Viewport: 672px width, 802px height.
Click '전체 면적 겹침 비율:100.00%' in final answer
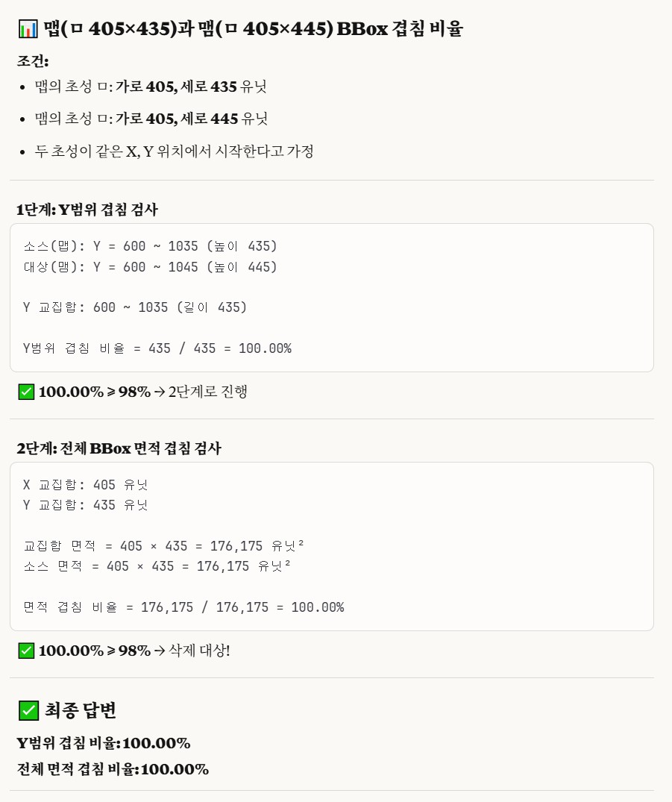click(113, 769)
